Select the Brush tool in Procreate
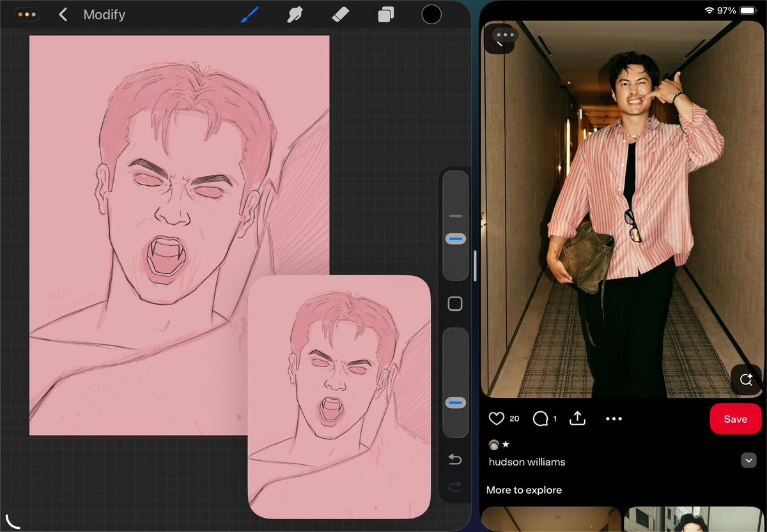 pos(249,14)
